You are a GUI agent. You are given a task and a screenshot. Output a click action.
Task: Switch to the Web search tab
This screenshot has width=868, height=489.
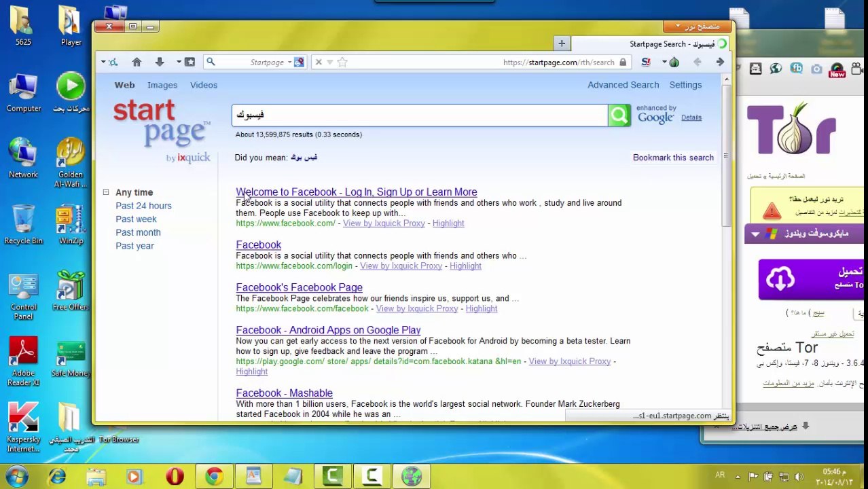(x=124, y=85)
